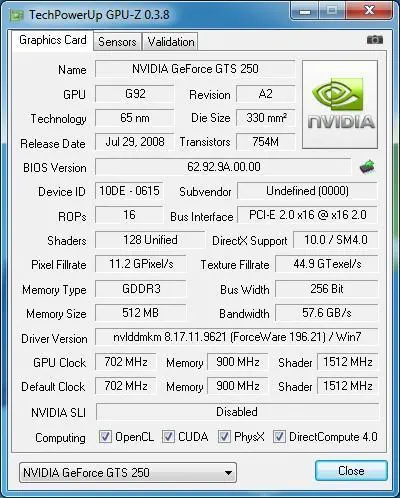Open the GPU selection dropdown
The width and height of the screenshot is (400, 498).
click(x=128, y=473)
